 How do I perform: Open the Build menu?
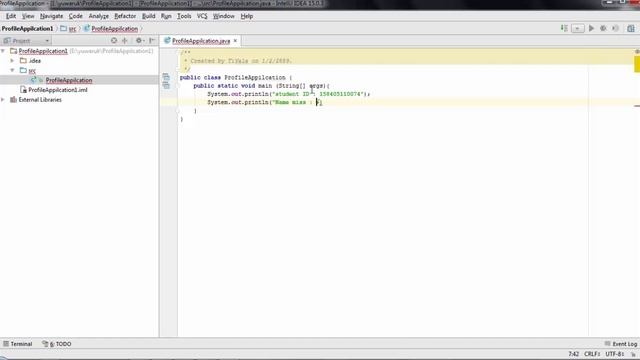pos(149,16)
